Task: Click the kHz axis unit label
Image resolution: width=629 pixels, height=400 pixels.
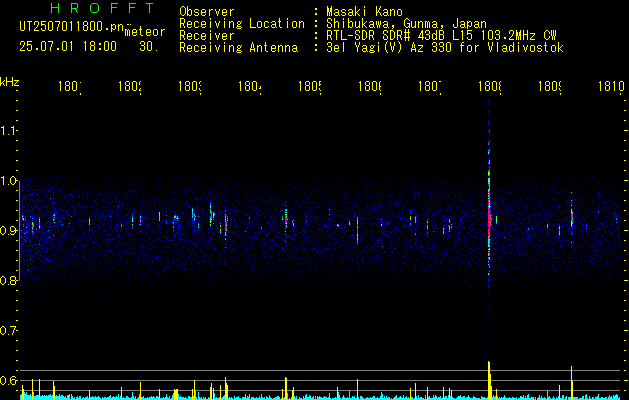Action: [10, 82]
